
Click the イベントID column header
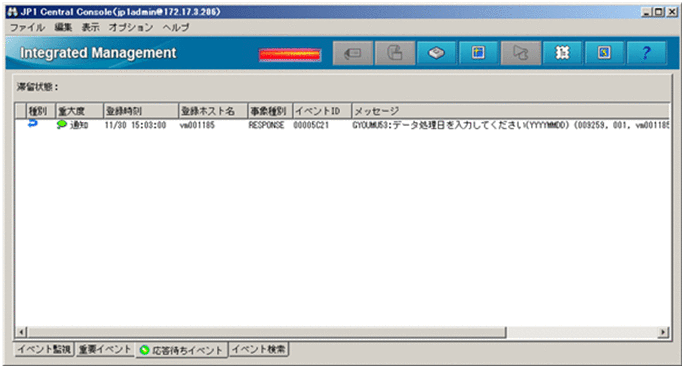pyautogui.click(x=322, y=111)
